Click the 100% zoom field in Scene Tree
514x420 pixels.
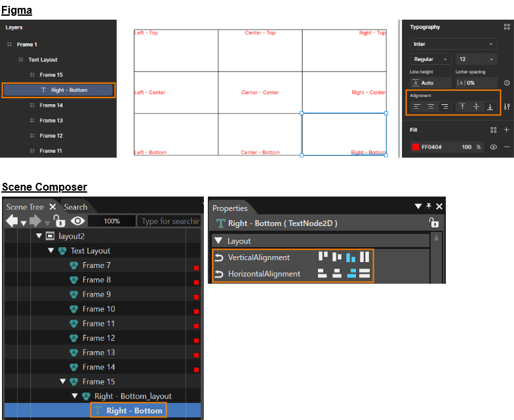point(111,221)
